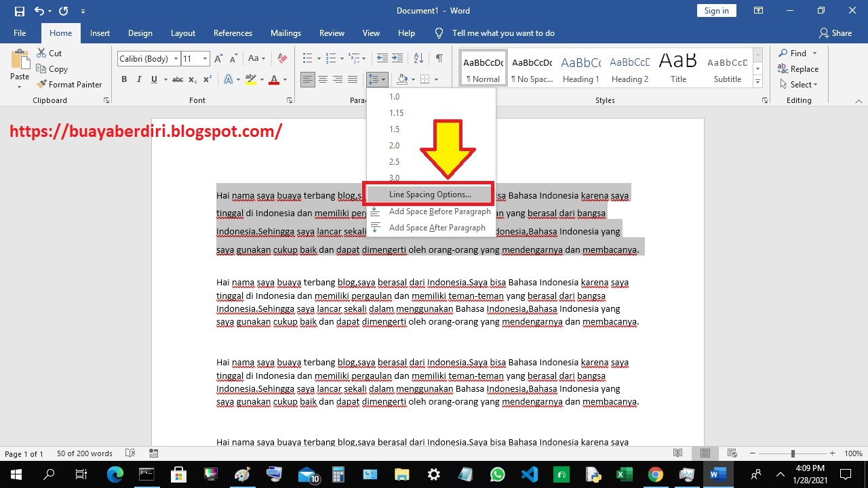Open the Select dropdown in Editing

[798, 85]
